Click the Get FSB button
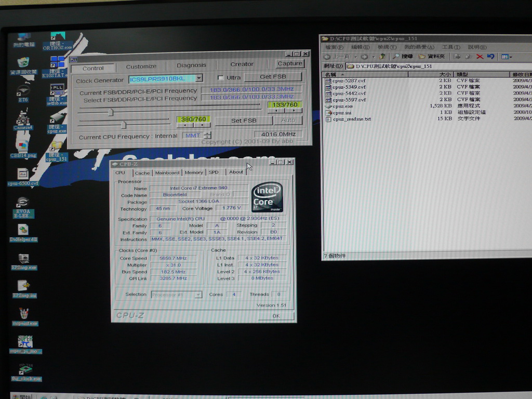 [x=273, y=77]
